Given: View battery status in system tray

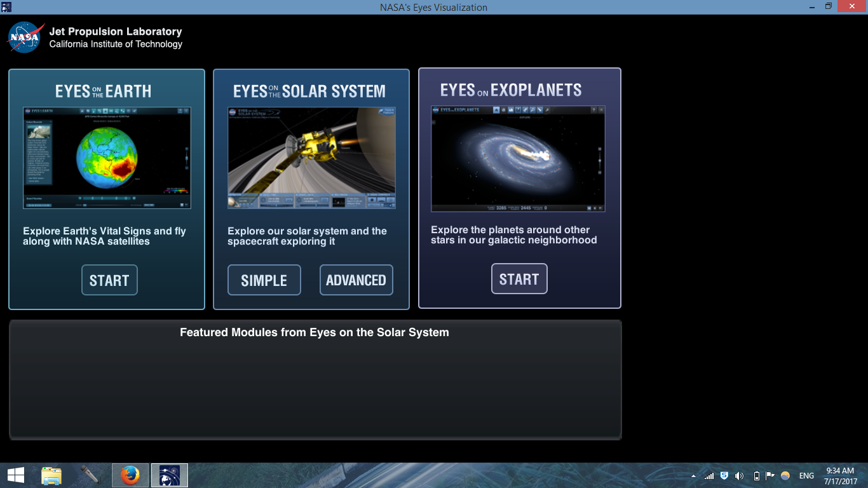Looking at the screenshot, I should click(756, 475).
